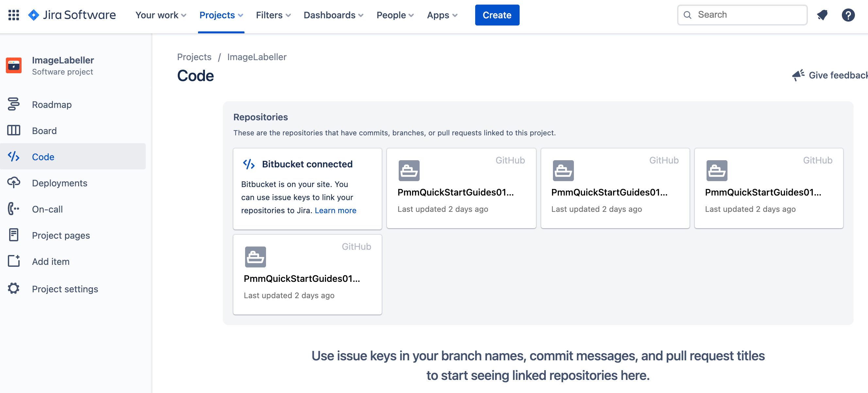Click the Project pages icon in sidebar
868x393 pixels.
tap(14, 235)
